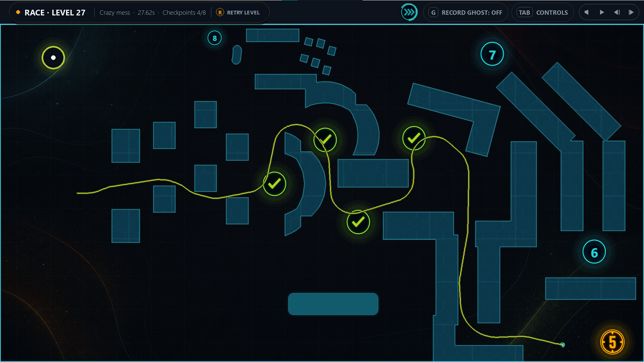Image resolution: width=644 pixels, height=362 pixels.
Task: Click the Race Level 27 title
Action: [55, 12]
